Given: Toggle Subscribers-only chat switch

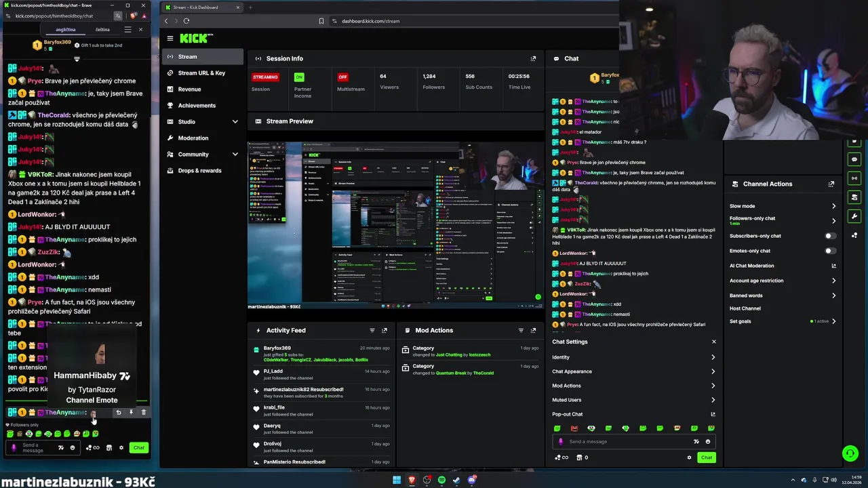Looking at the screenshot, I should pyautogui.click(x=830, y=236).
